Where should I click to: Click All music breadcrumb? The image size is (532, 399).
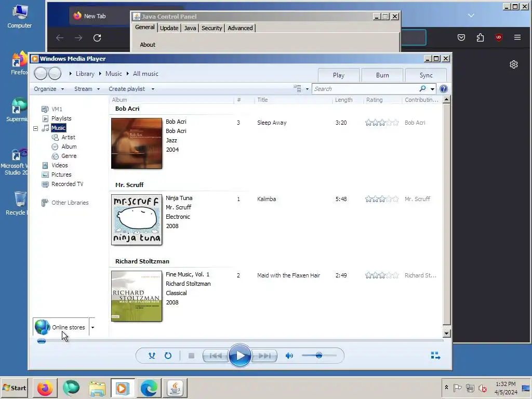coord(145,74)
